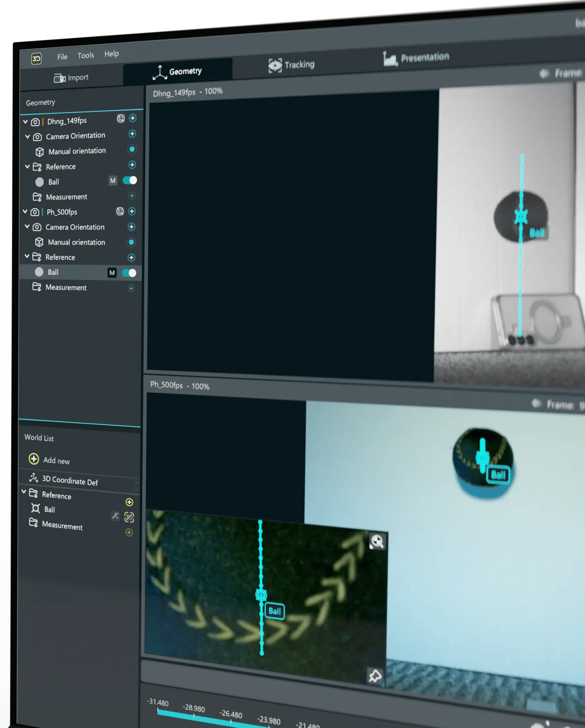Add orientation to Dhng_149fps Camera Orientation
The image size is (585, 728).
point(133,134)
